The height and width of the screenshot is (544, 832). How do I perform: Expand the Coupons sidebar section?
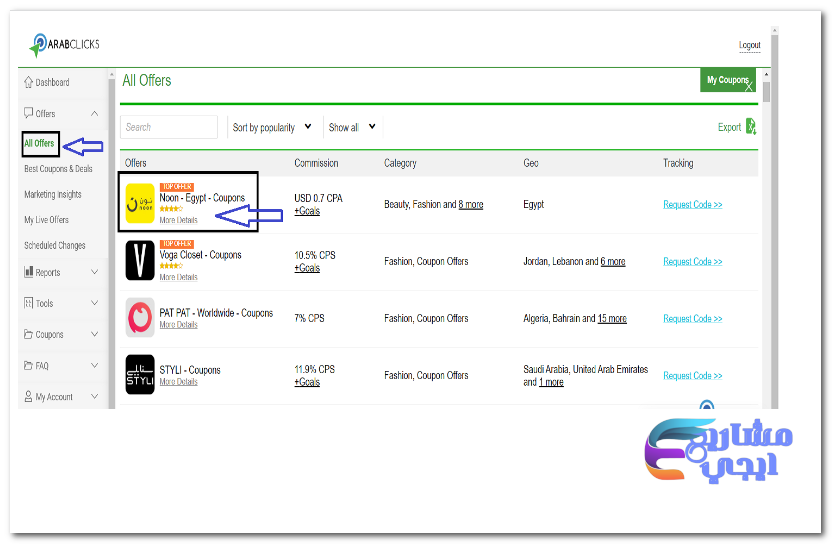pyautogui.click(x=94, y=334)
